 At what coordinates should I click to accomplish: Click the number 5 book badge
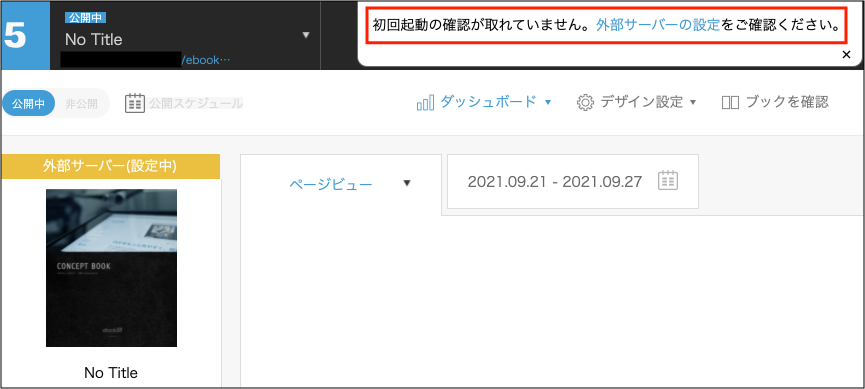25,35
